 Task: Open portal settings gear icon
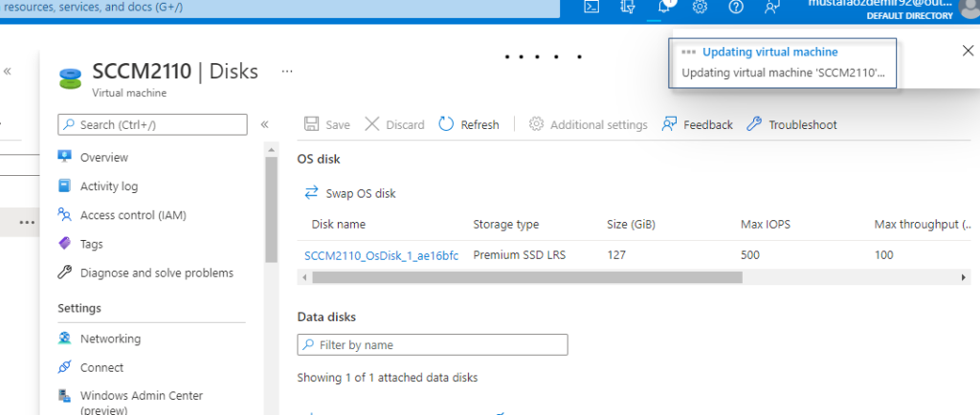(700, 7)
